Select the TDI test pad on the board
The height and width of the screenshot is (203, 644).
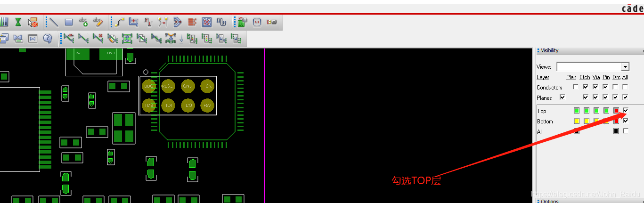[168, 106]
